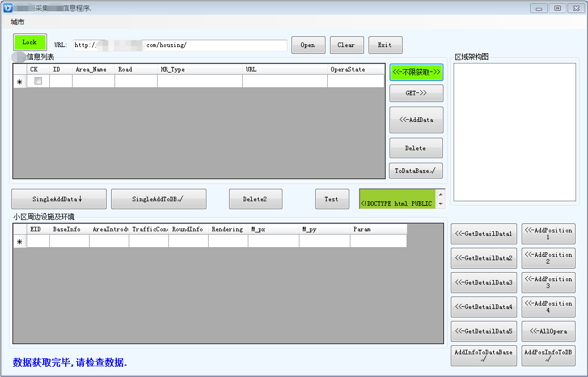588x377 pixels.
Task: Select the new row marker in lower grid
Action: (20, 242)
